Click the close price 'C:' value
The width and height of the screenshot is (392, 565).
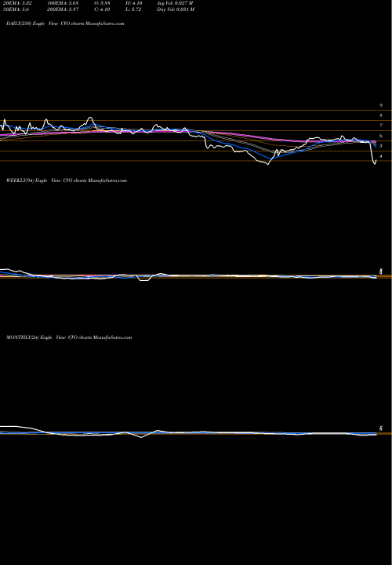[102, 9]
